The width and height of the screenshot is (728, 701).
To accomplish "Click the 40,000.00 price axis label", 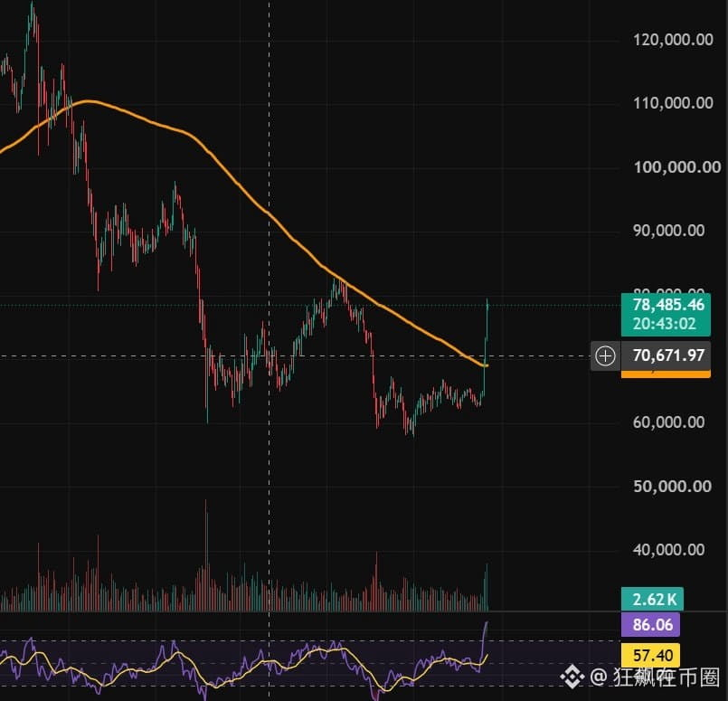I will click(x=669, y=550).
